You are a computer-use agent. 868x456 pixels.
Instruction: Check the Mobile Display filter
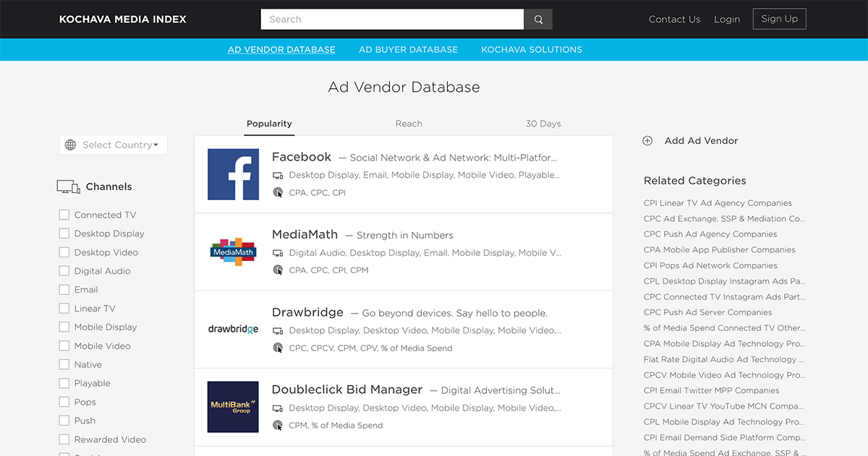point(64,327)
